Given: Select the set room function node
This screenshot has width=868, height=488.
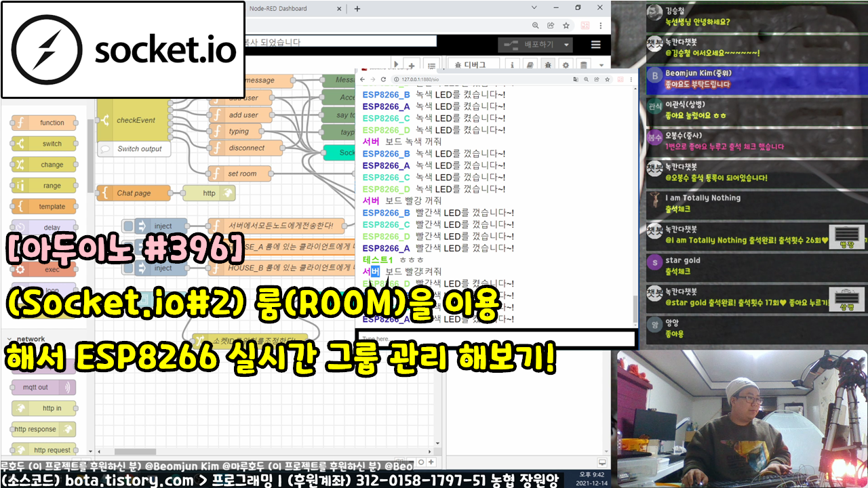Looking at the screenshot, I should click(x=240, y=174).
